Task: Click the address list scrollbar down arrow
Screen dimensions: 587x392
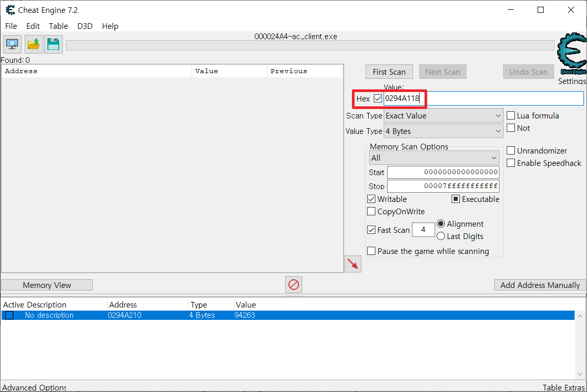Action: tap(580, 373)
